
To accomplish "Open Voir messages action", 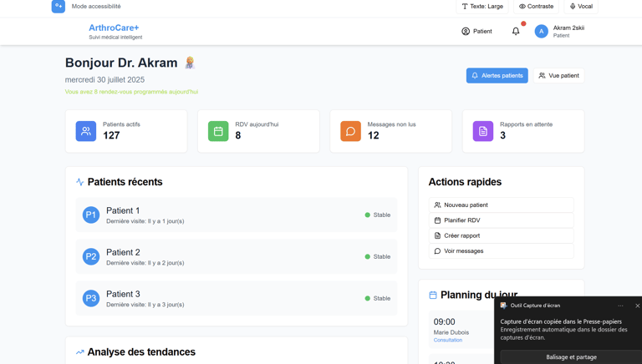I will [502, 251].
